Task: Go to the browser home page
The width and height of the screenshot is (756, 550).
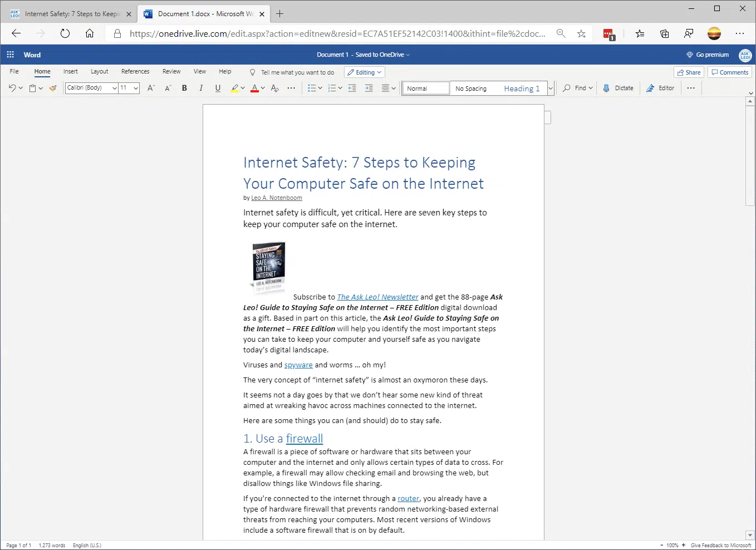Action: click(x=90, y=33)
